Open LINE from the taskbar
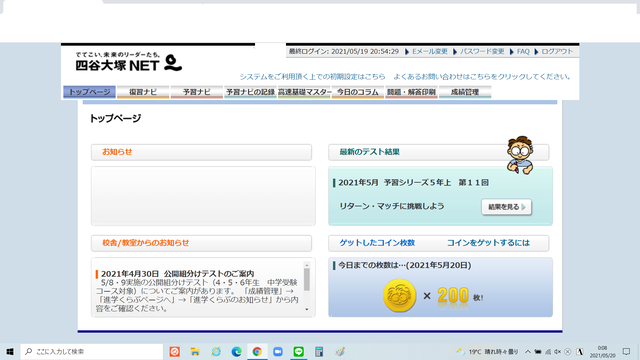 click(298, 351)
